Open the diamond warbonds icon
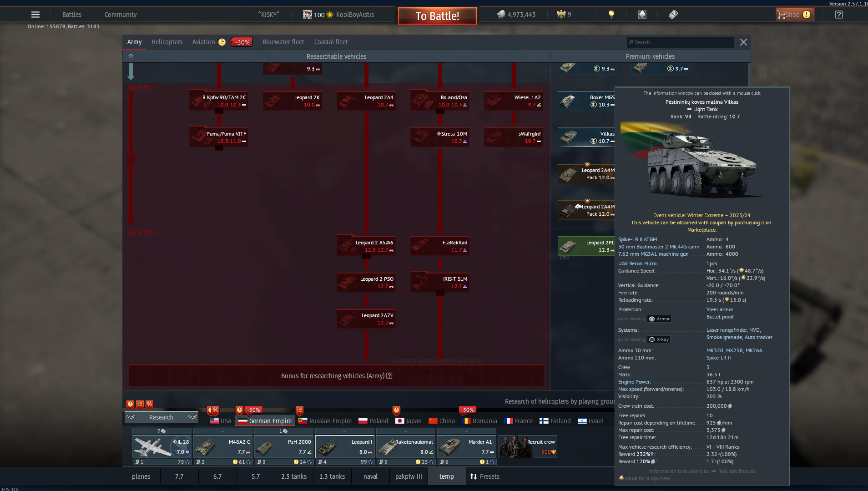 642,15
